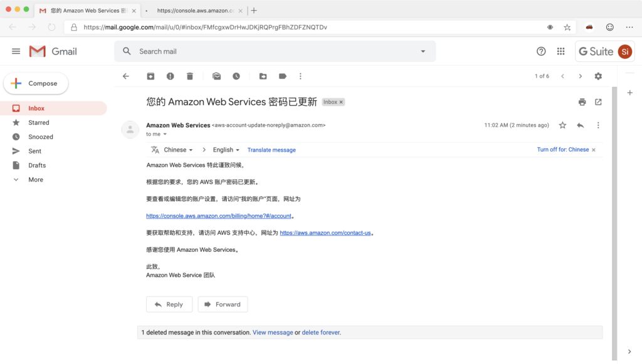642x364 pixels.
Task: Open browser feedback smiley icon
Action: (609, 28)
